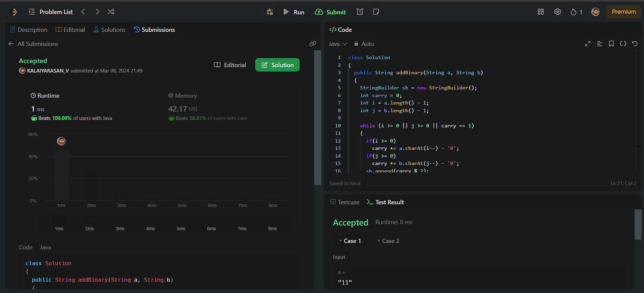Screen dimensions: 644x293
Task: Open the timer alarm clock icon
Action: coord(360,12)
